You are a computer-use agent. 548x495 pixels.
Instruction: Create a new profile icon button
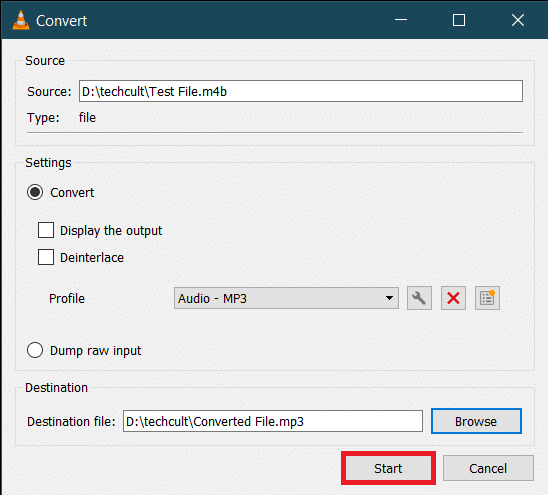[487, 298]
